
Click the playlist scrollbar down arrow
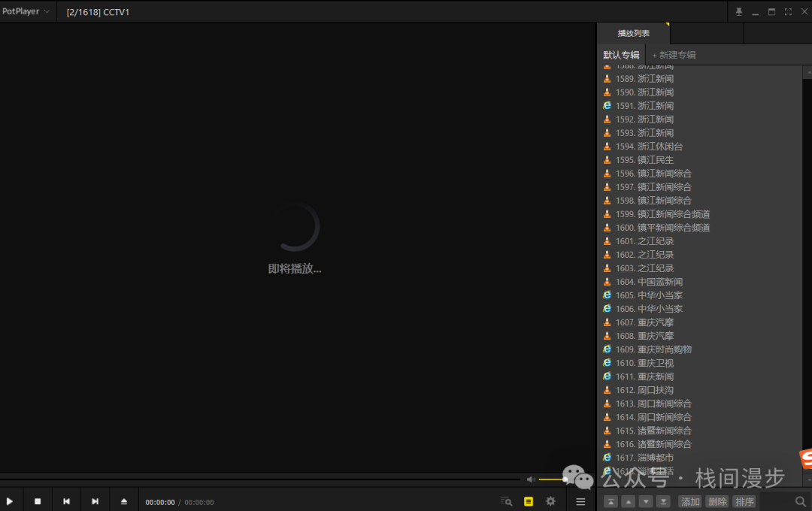click(x=807, y=480)
